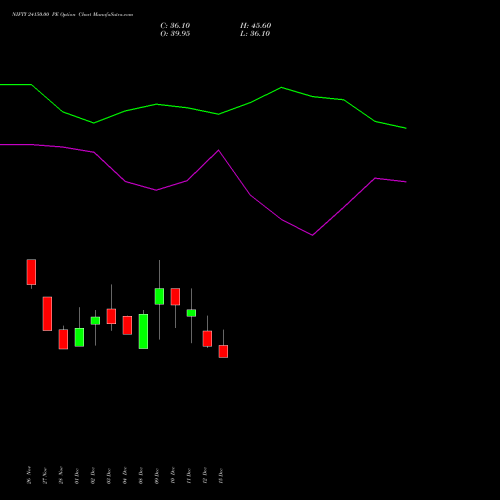The image size is (500, 500).
Task: Click the close price value C: 36.10
Action: (x=175, y=26)
